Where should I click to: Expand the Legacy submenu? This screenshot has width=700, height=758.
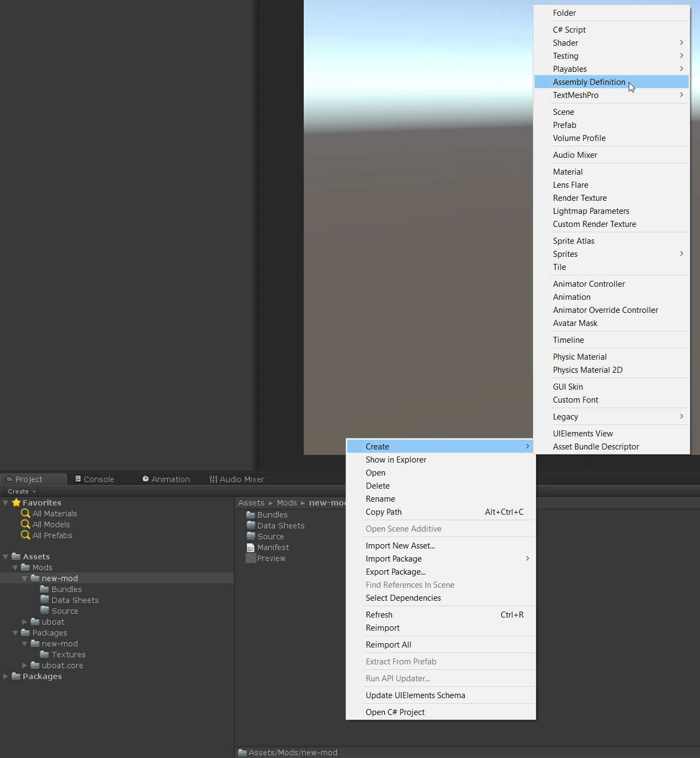[x=611, y=417]
